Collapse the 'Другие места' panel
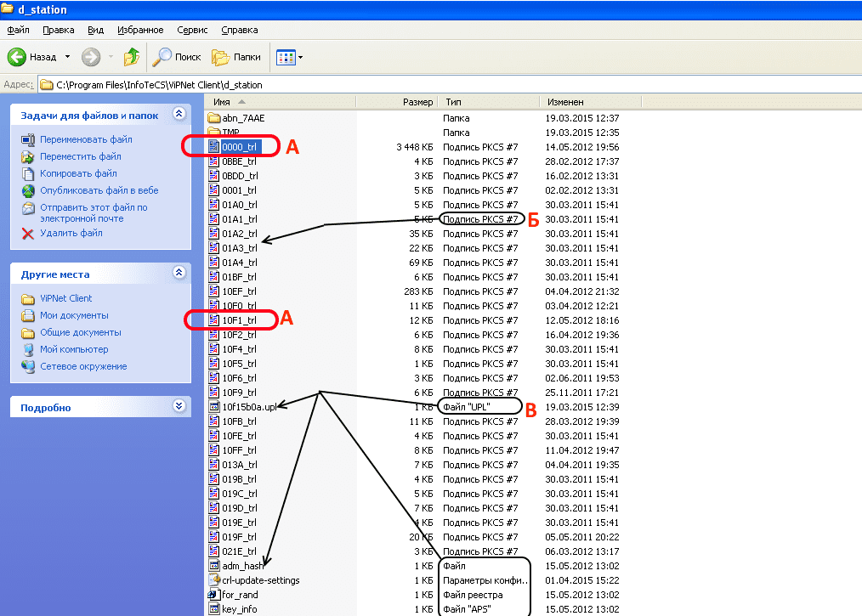 179,274
